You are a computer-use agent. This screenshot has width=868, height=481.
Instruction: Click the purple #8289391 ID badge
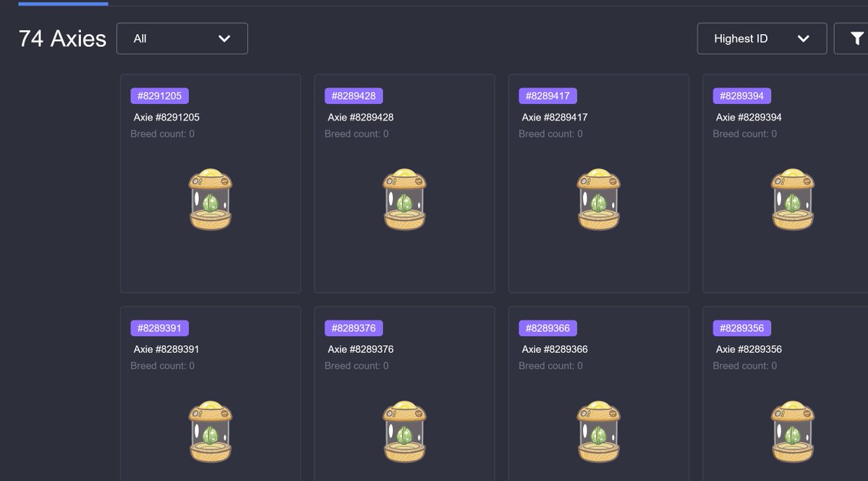click(x=160, y=328)
